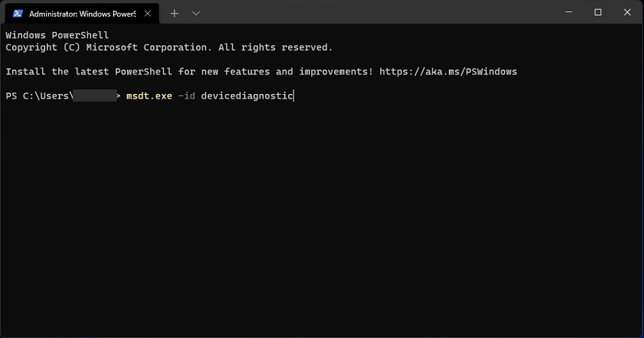Click the Windows PowerShell header line

click(x=57, y=35)
